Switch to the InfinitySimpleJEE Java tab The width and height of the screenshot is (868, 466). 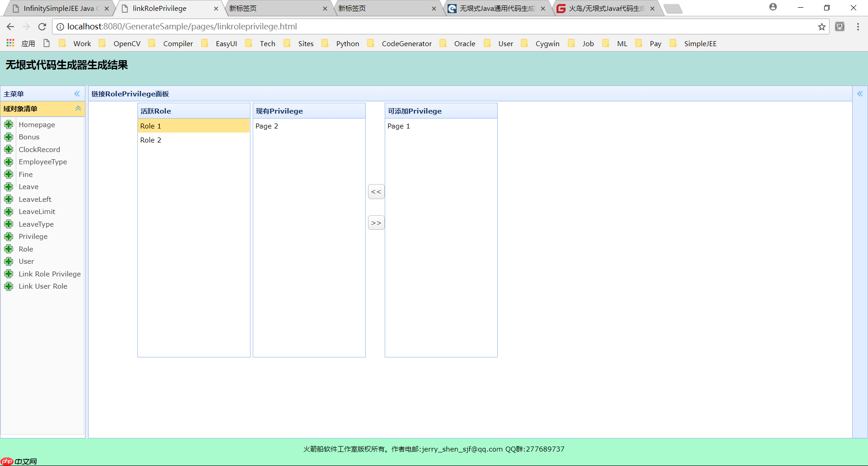point(59,9)
